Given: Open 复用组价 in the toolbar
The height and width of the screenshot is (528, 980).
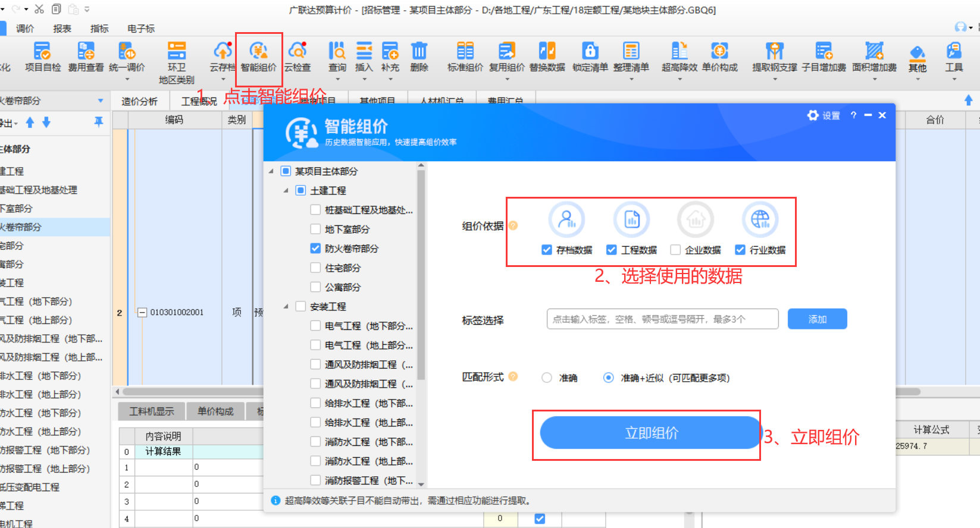Looking at the screenshot, I should [507, 57].
